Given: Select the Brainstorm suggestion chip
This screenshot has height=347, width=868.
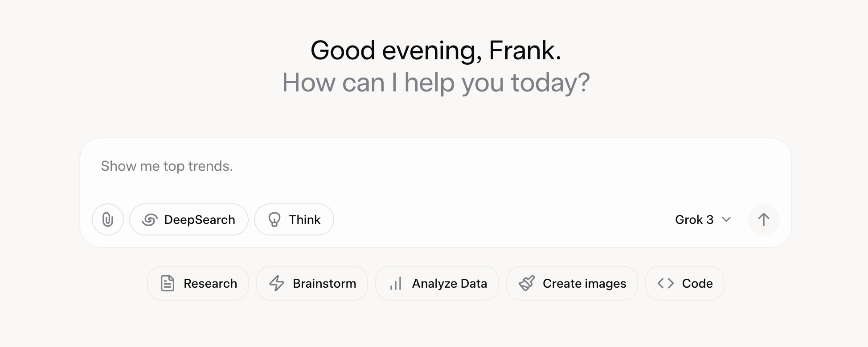Looking at the screenshot, I should pyautogui.click(x=312, y=283).
